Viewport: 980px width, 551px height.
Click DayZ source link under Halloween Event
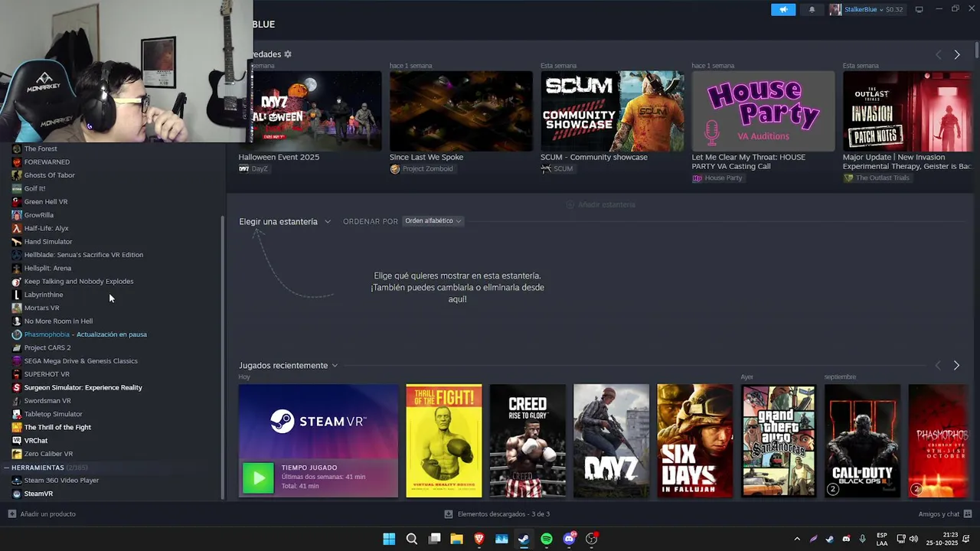pyautogui.click(x=253, y=168)
